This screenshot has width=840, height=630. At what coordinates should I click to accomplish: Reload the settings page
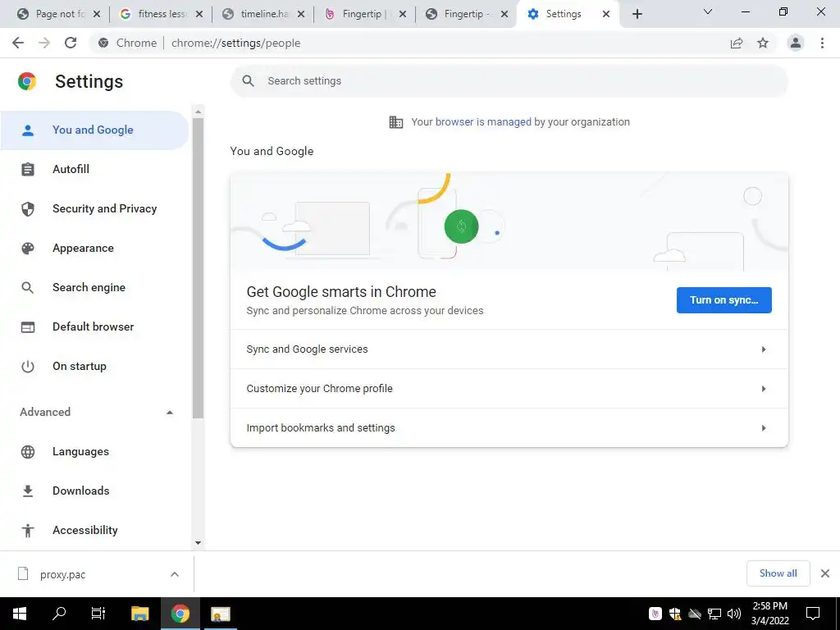click(71, 43)
